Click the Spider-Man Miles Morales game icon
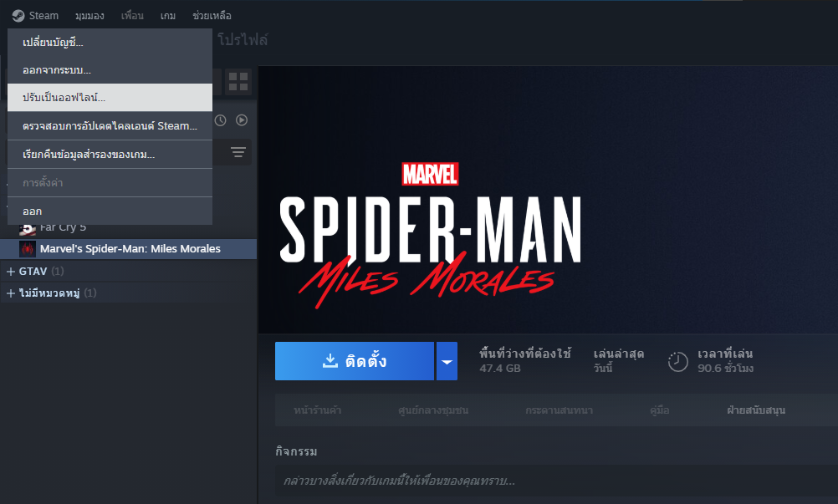The image size is (838, 504). (x=28, y=249)
